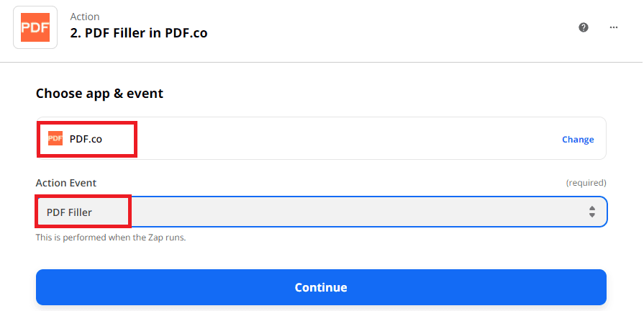Click the 'Action Event' field label
This screenshot has height=311, width=644.
click(66, 183)
